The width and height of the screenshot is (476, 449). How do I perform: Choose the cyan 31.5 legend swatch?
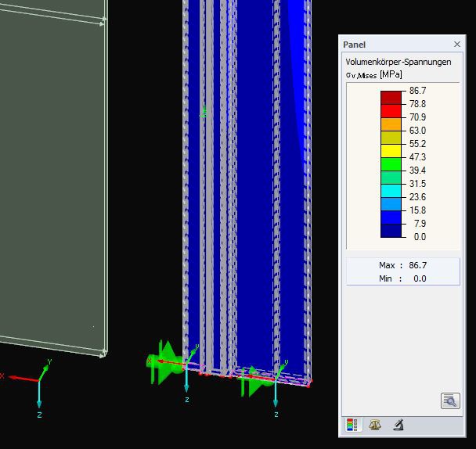[x=391, y=191]
